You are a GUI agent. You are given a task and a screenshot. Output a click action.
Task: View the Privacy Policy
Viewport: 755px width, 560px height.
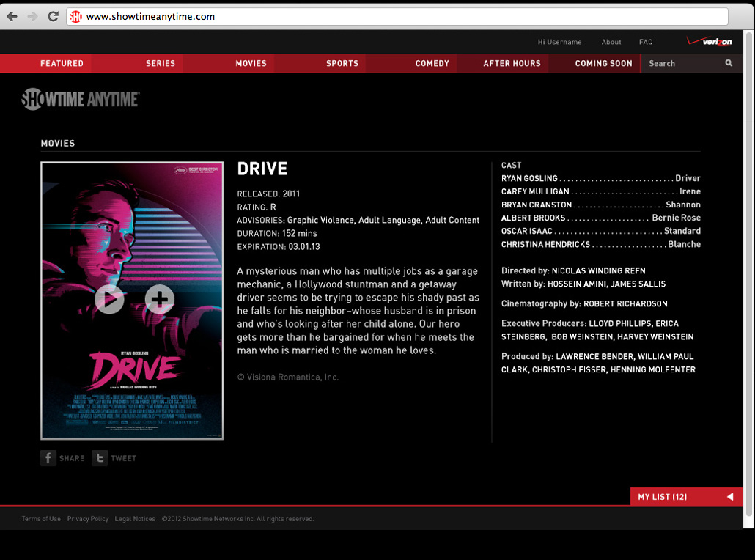88,519
